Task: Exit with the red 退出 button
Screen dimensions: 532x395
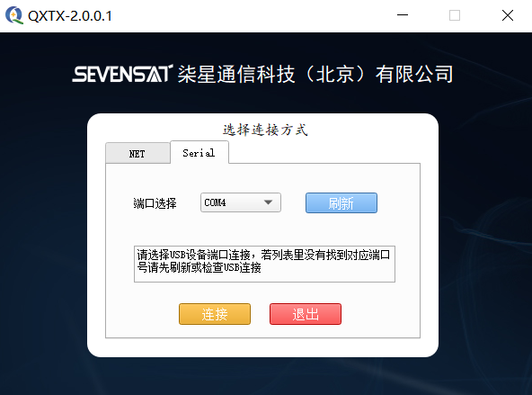Action: 306,314
